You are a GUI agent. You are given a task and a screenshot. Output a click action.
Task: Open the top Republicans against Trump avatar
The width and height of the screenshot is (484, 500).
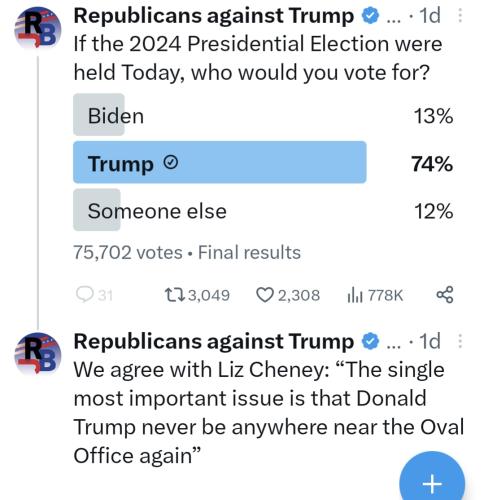tap(38, 29)
